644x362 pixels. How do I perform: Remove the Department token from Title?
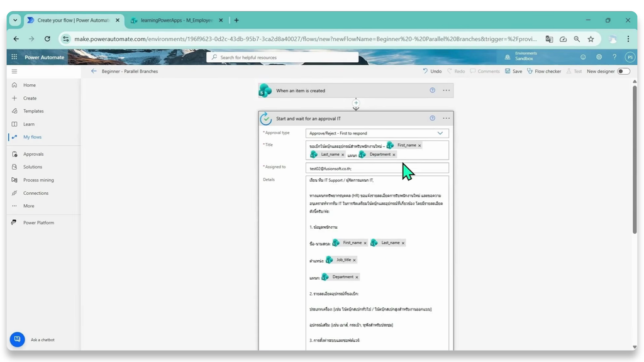coord(394,155)
